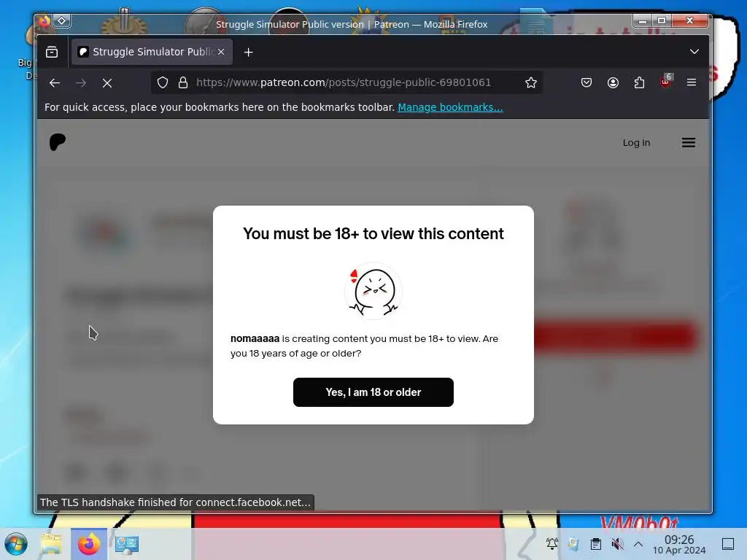Confirm Yes, I am 18 or older
Screen dimensions: 747x560
click(373, 392)
